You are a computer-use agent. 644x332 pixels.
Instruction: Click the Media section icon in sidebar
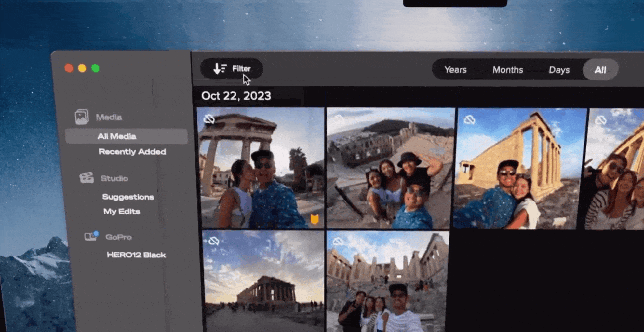click(81, 117)
